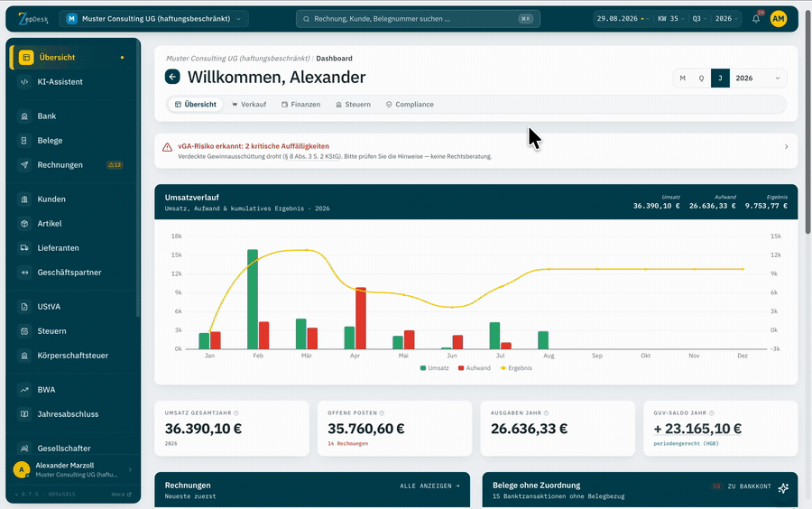
Task: Click the sparkle AI icon in Belege panel
Action: (783, 487)
